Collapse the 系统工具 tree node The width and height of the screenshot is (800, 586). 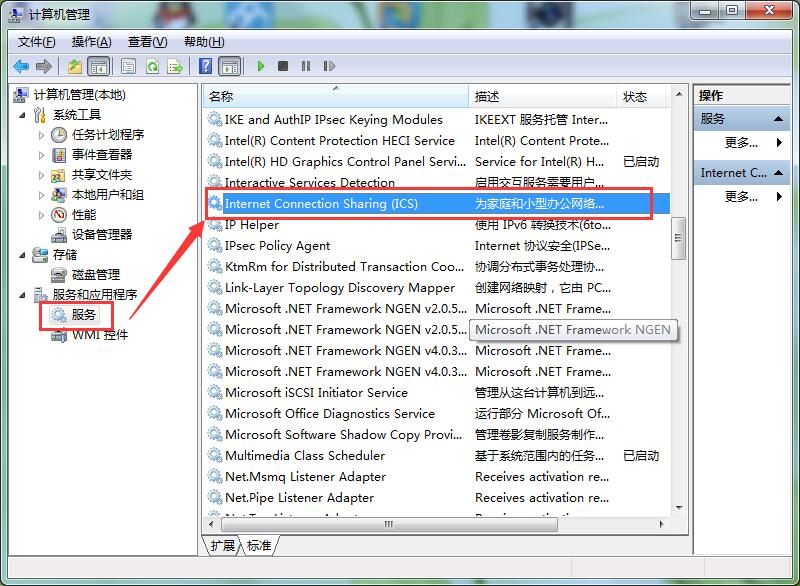coord(22,115)
